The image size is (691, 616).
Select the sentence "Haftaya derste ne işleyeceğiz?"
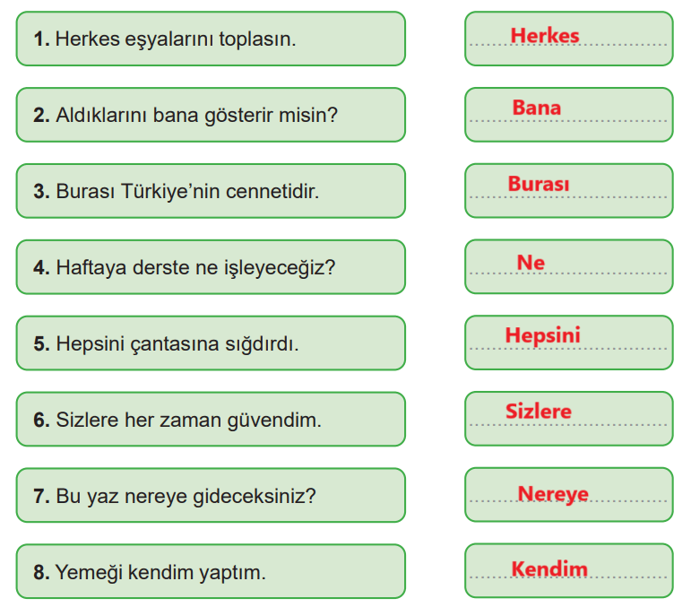pos(210,267)
